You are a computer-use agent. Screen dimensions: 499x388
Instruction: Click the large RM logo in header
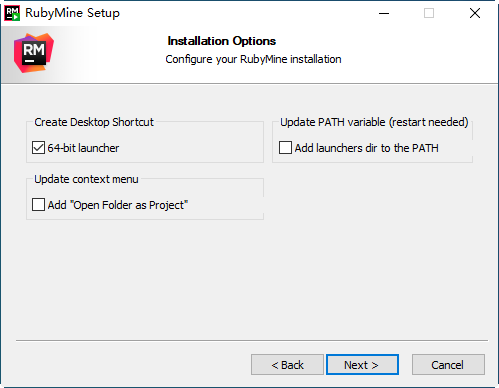tap(34, 53)
